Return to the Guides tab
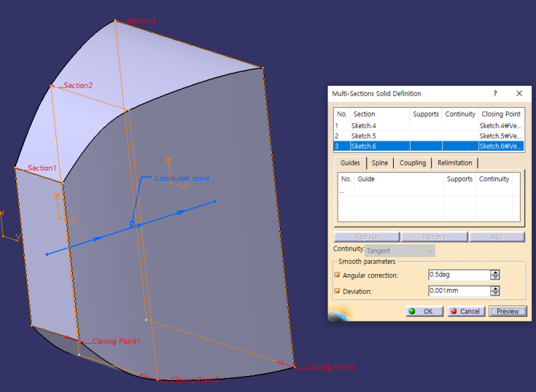 tap(350, 162)
